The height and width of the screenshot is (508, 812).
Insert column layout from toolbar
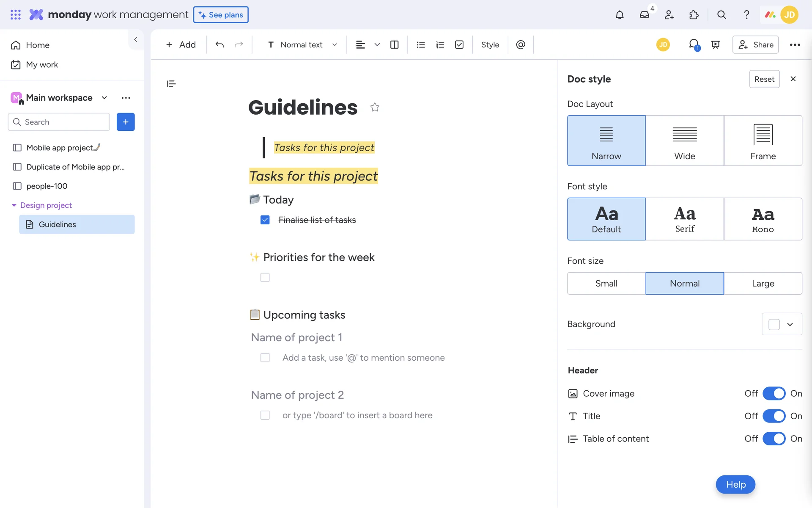(394, 44)
